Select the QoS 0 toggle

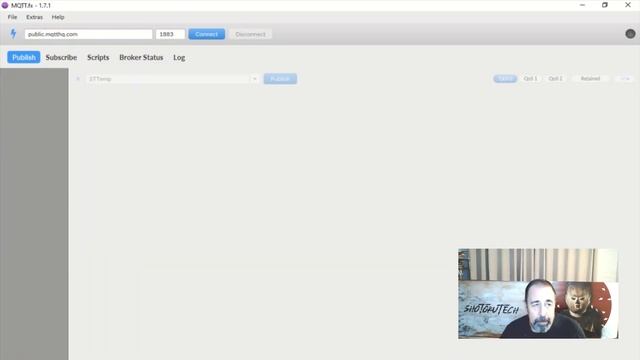505,78
